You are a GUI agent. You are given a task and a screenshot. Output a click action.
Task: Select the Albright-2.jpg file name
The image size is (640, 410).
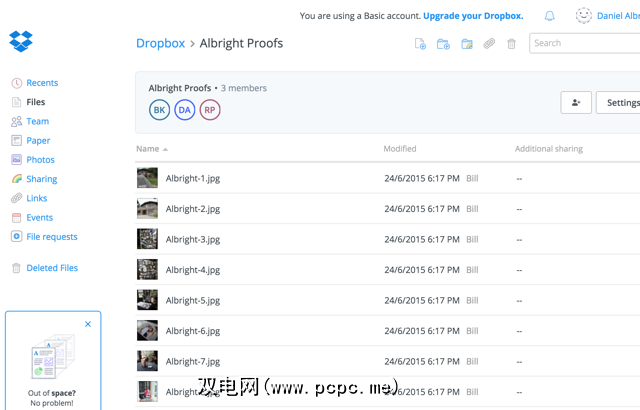tap(193, 209)
